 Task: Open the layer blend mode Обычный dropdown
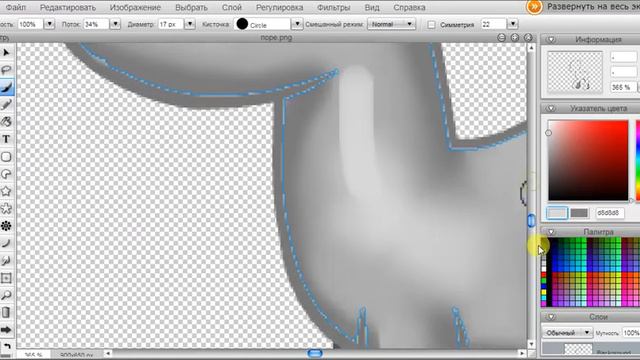click(x=567, y=333)
